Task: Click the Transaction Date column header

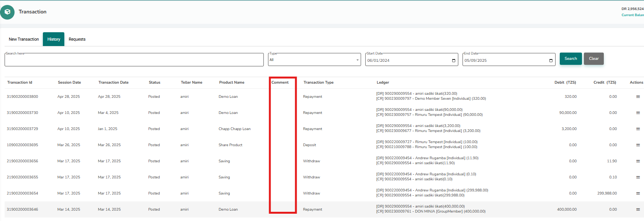Action: coord(113,82)
